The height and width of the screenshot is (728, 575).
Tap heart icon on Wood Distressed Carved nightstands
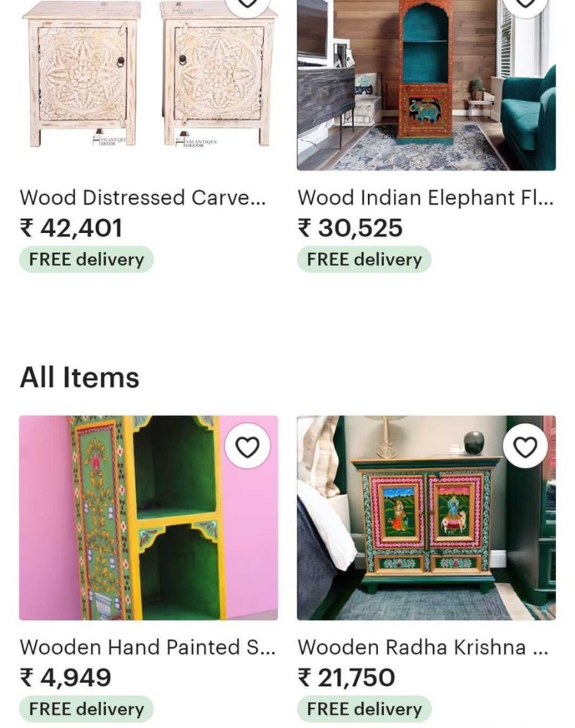point(248,5)
